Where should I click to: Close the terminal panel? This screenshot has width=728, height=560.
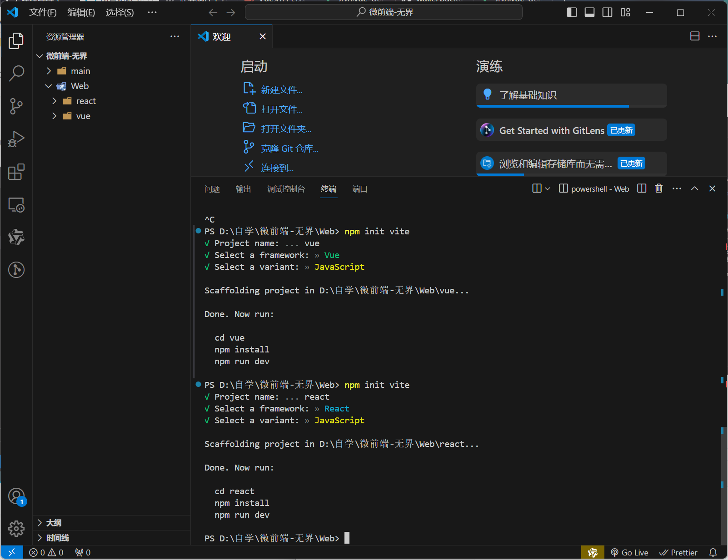712,188
